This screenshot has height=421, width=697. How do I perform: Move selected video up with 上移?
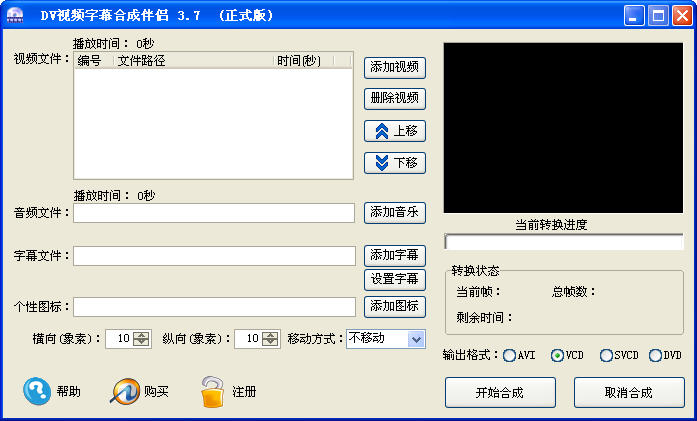395,131
